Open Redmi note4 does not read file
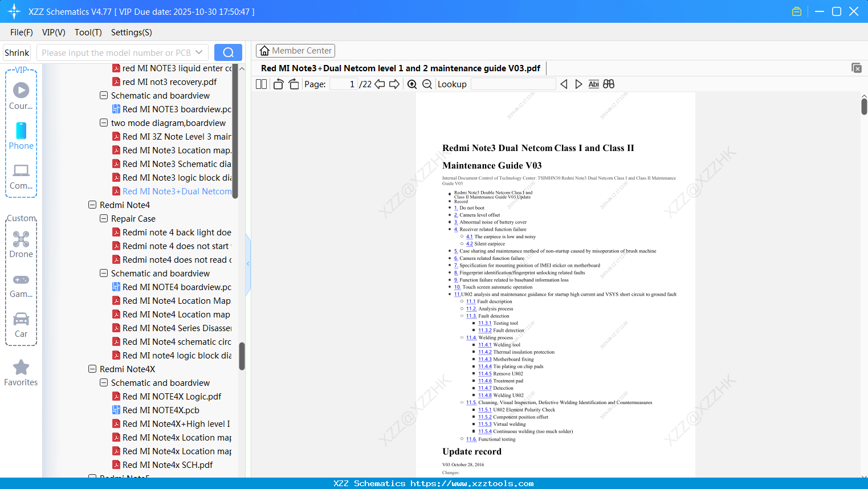 pos(172,259)
